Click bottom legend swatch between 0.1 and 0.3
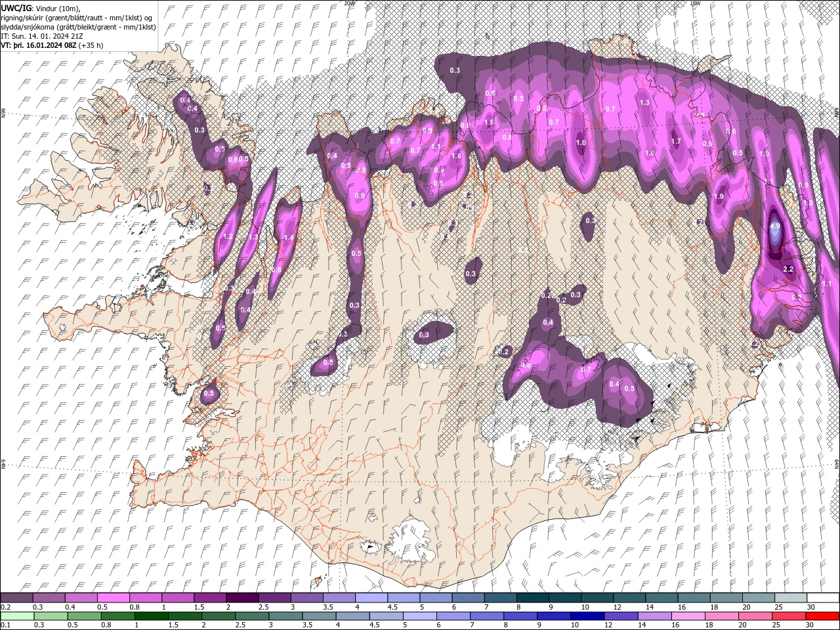Image resolution: width=840 pixels, height=630 pixels. [16, 616]
